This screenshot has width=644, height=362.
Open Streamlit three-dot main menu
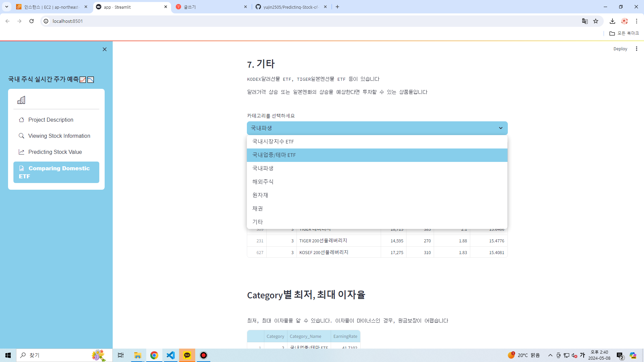point(636,49)
